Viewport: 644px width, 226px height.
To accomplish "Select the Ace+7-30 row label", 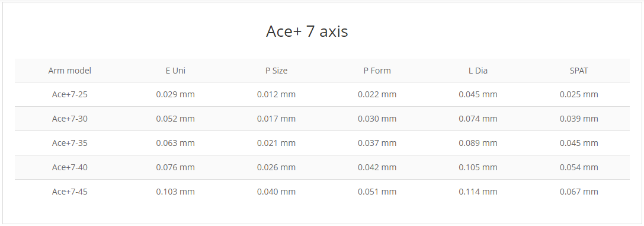I will (x=70, y=119).
